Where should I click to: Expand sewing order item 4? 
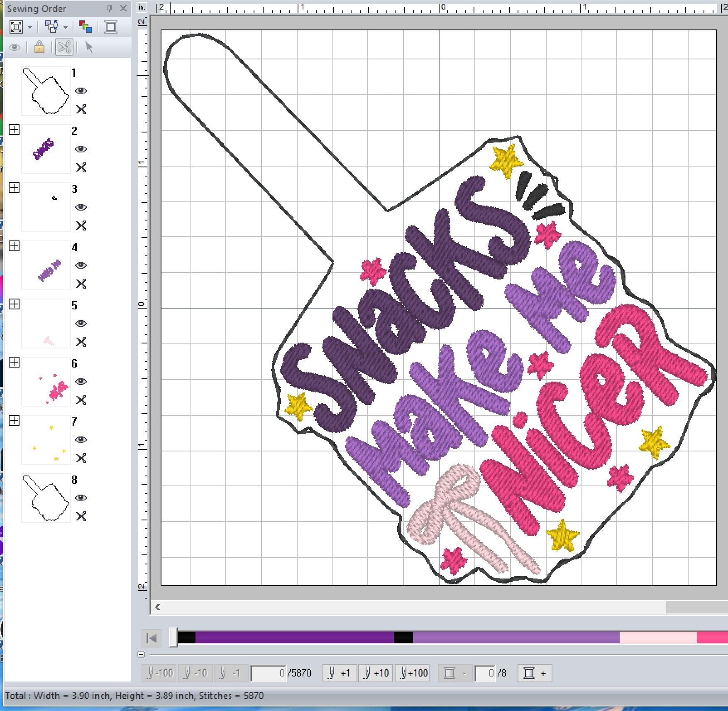click(14, 246)
